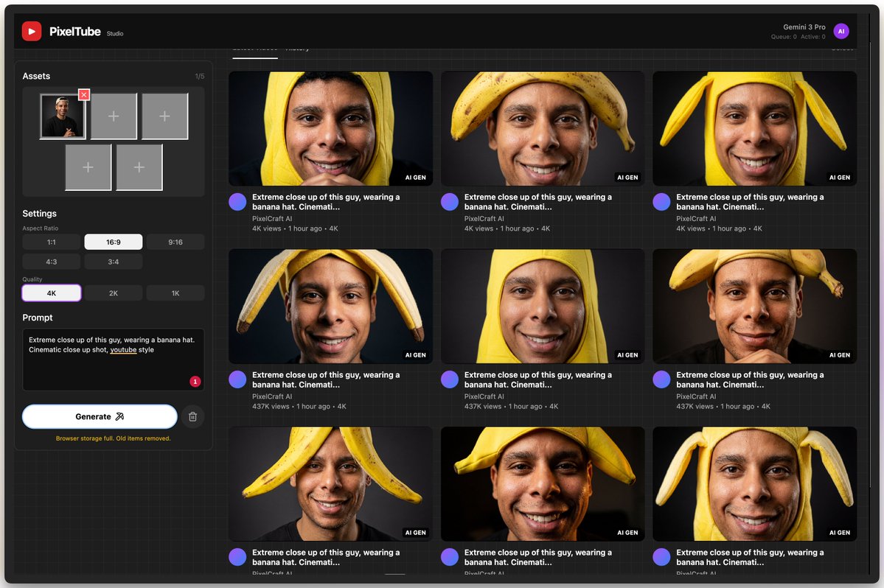The width and height of the screenshot is (884, 588).
Task: Click channel avatar of top-right video
Action: point(661,202)
